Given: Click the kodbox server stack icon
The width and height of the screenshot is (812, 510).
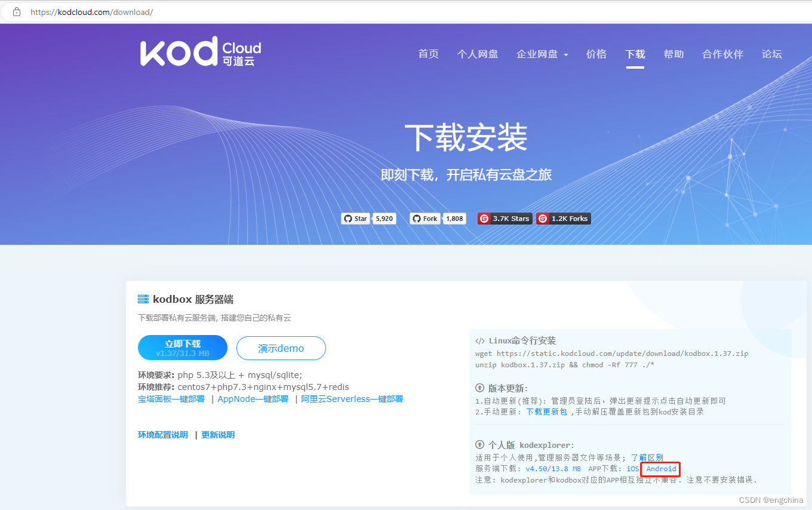Looking at the screenshot, I should point(143,299).
